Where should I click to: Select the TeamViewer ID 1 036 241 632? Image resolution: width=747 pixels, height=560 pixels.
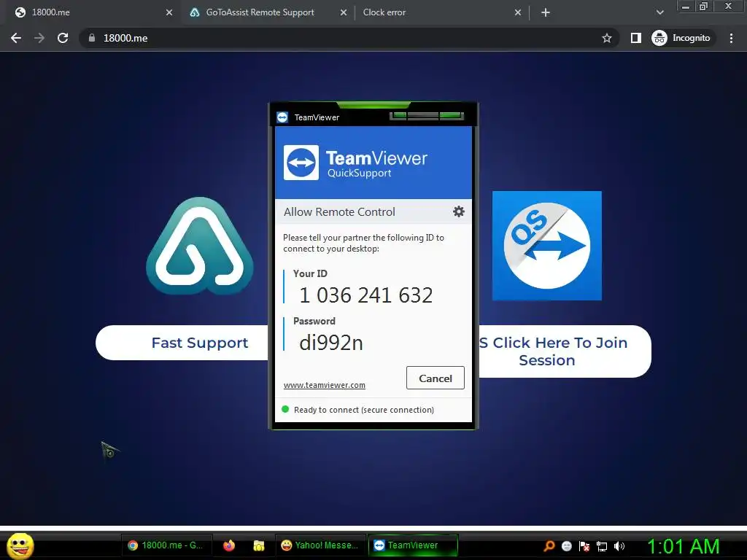[366, 295]
